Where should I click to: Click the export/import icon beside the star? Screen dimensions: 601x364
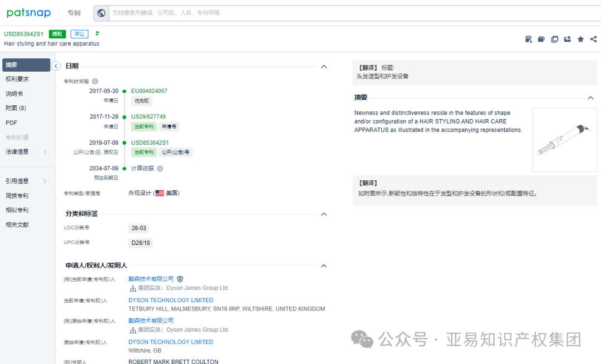coord(567,39)
